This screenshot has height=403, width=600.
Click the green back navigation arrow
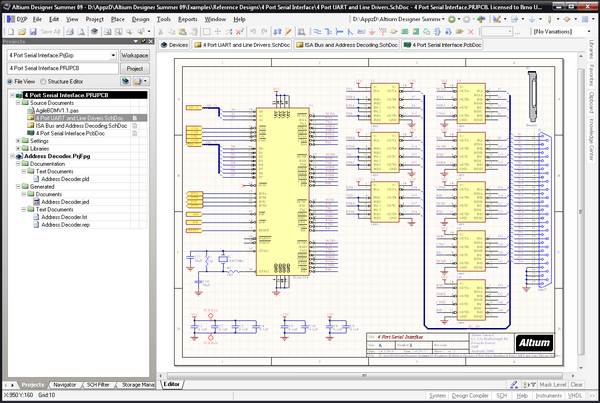452,19
